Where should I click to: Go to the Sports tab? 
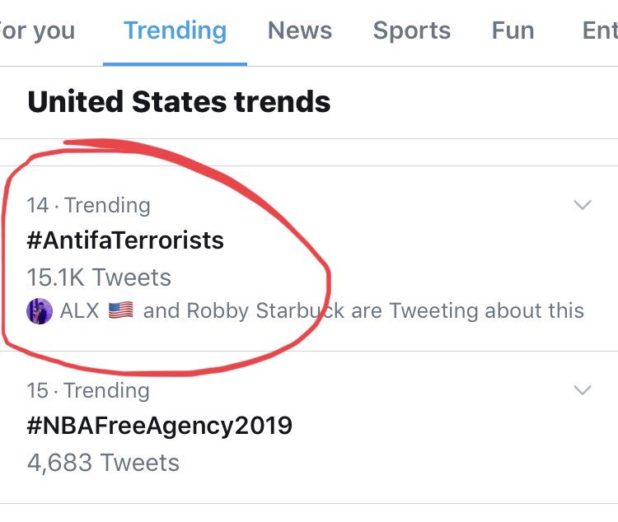[x=412, y=31]
